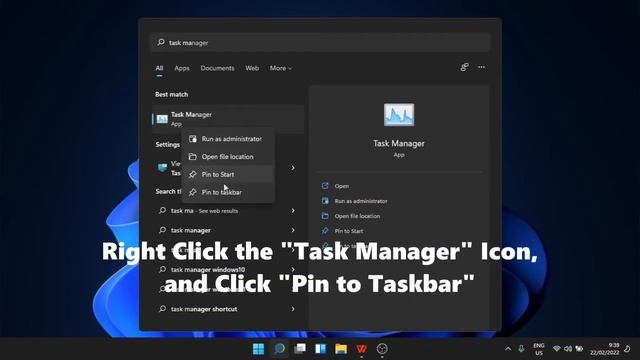Screen dimensions: 640x360
Task: Open the clock and date in the taskbar
Action: [x=604, y=349]
